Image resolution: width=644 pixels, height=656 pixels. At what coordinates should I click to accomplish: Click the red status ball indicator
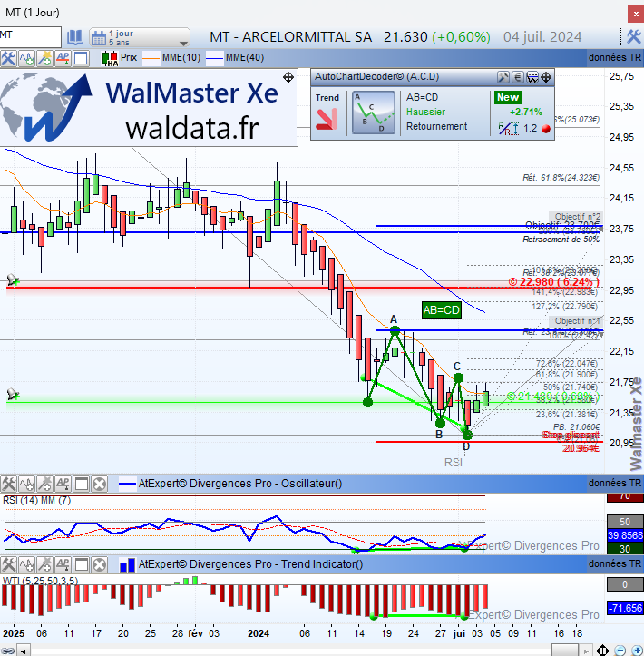(546, 129)
